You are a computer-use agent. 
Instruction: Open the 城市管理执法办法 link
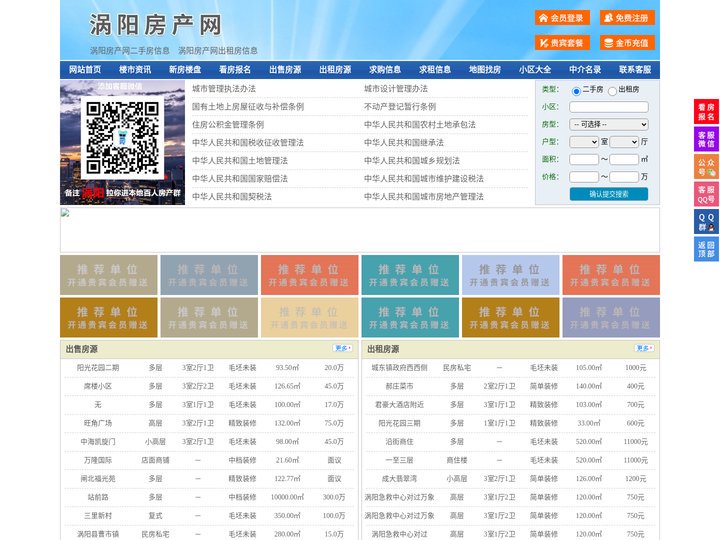coord(224,89)
